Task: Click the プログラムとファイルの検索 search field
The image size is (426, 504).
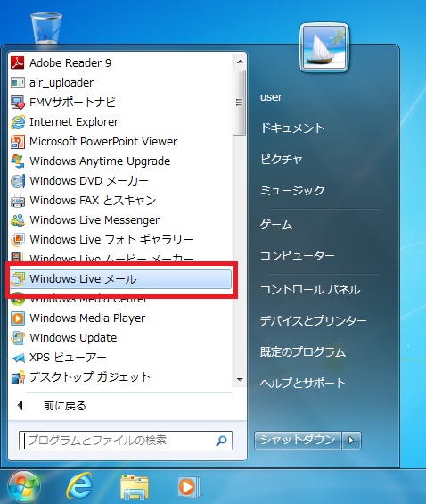Action: pos(126,441)
